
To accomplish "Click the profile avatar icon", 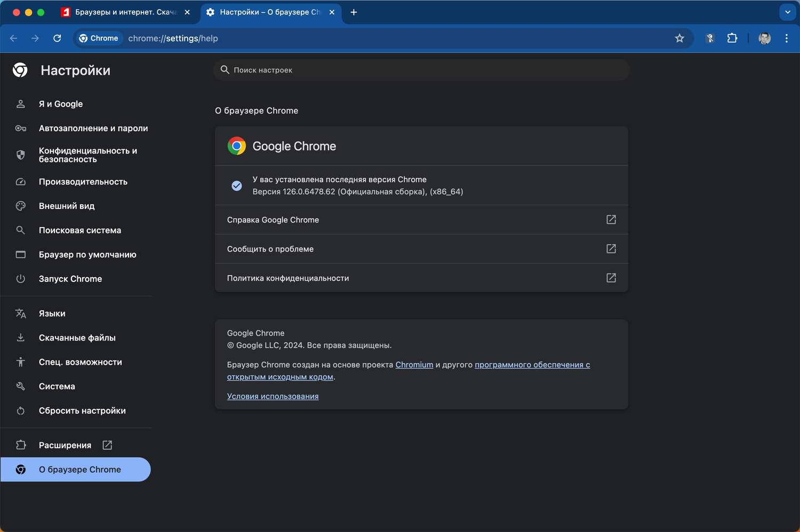I will (764, 38).
